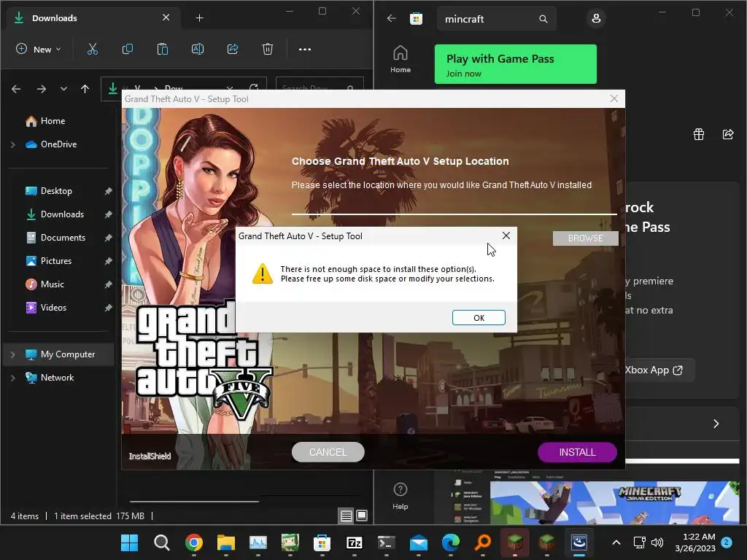Image resolution: width=747 pixels, height=560 pixels.
Task: Expand the Store section chevron arrow
Action: point(716,424)
